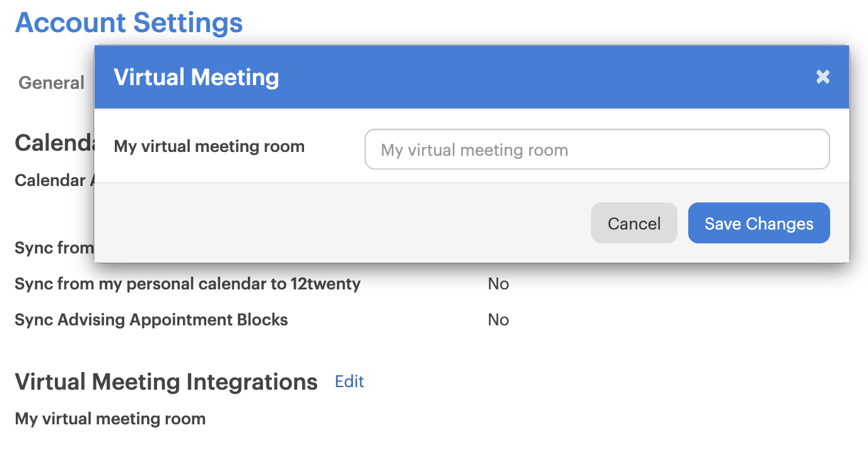This screenshot has width=868, height=454.
Task: Click the Sync Advising Appointment Blocks label
Action: point(151,320)
